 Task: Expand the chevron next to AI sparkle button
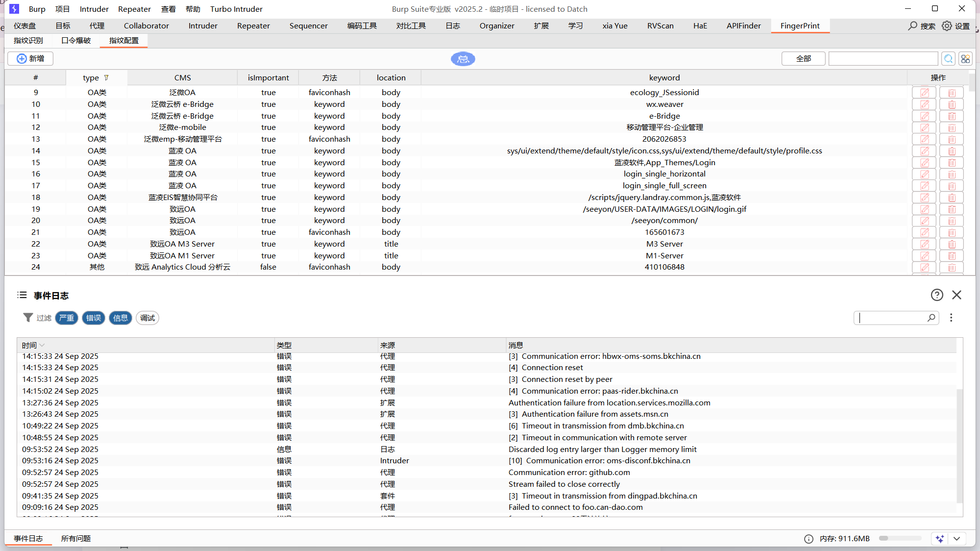pyautogui.click(x=956, y=538)
